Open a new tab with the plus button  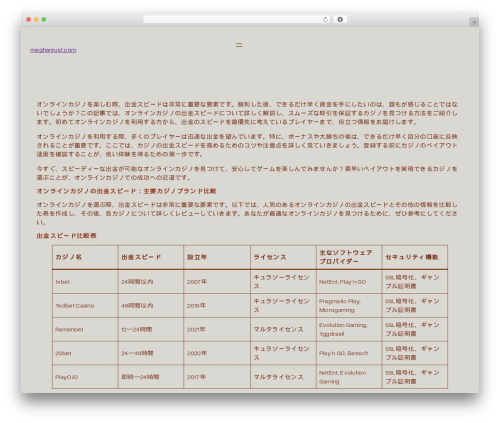(474, 22)
